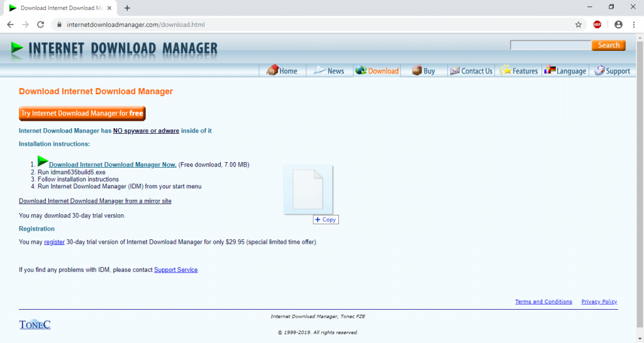Go to the Home menu item
This screenshot has width=644, height=343.
point(282,70)
